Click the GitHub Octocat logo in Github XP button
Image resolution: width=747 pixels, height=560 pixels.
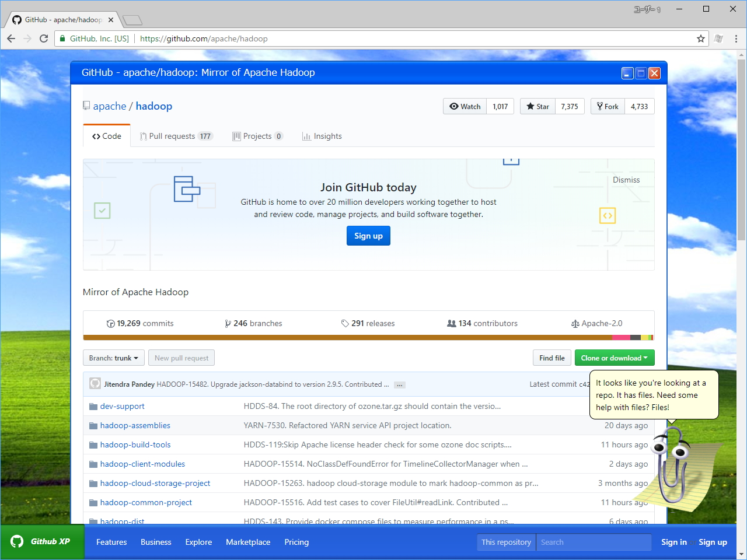coord(17,541)
